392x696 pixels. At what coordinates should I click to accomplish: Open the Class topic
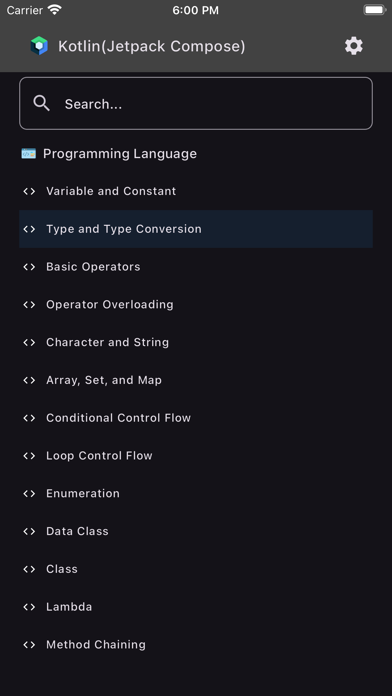pos(196,569)
